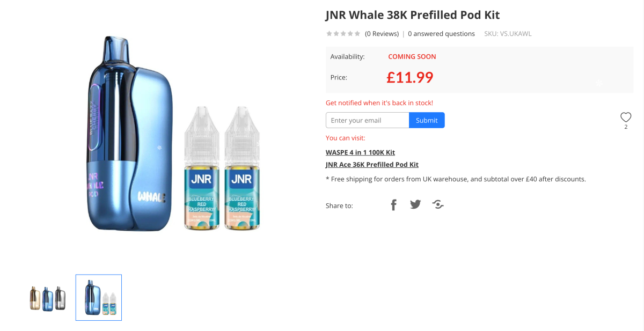This screenshot has width=644, height=331.
Task: Select the fourth star rating
Action: point(350,33)
